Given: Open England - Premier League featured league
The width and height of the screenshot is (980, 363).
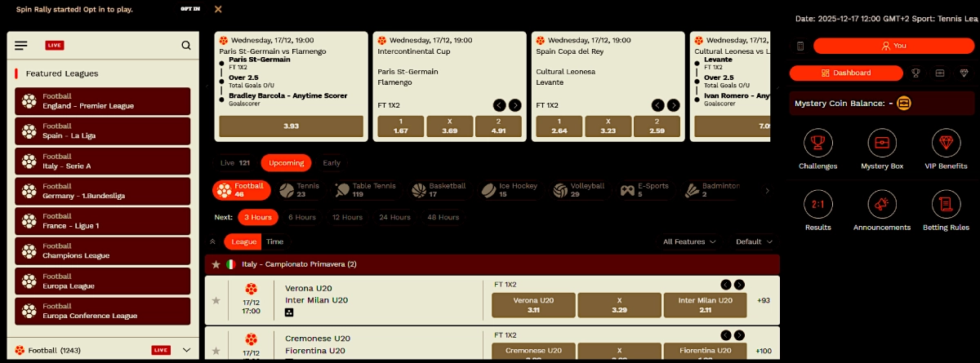Looking at the screenshot, I should pos(102,101).
